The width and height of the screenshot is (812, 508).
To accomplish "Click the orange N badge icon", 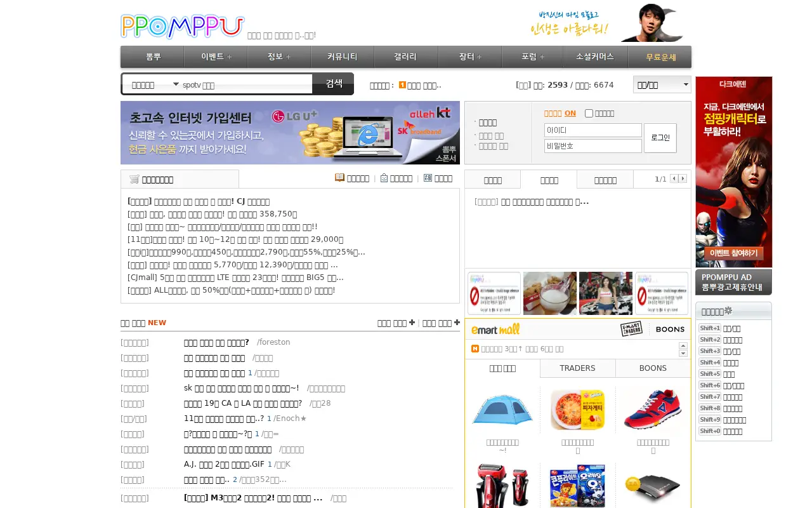I will pos(475,349).
